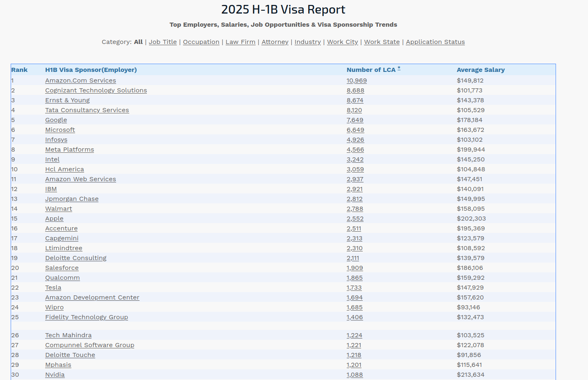Click the 2025 H-1B Visa Report heading

(283, 9)
